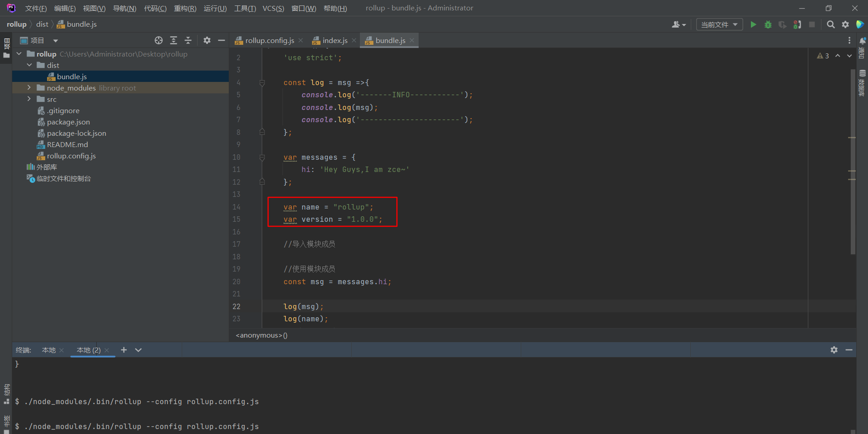Open terminal settings gear icon
The width and height of the screenshot is (868, 434).
click(834, 350)
